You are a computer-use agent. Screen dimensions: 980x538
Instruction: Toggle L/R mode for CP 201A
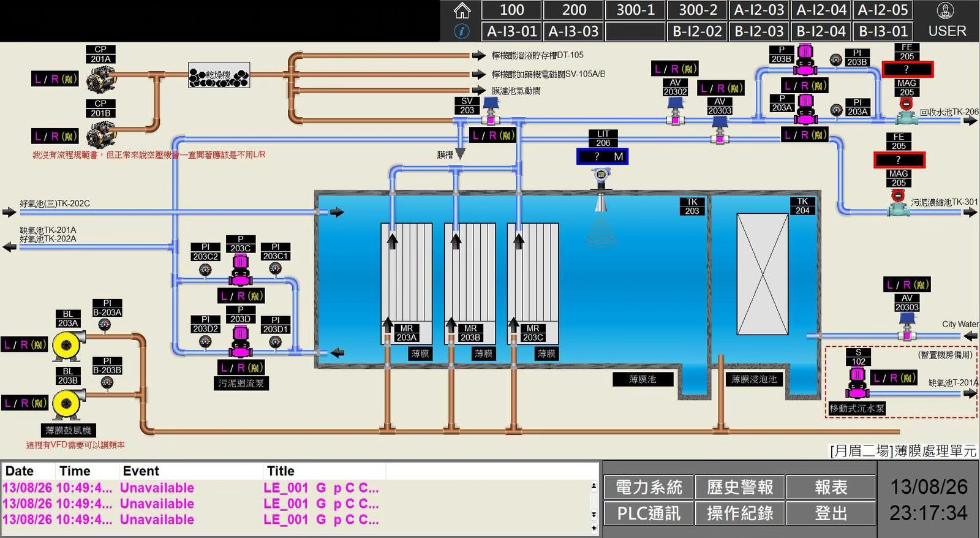tap(55, 78)
